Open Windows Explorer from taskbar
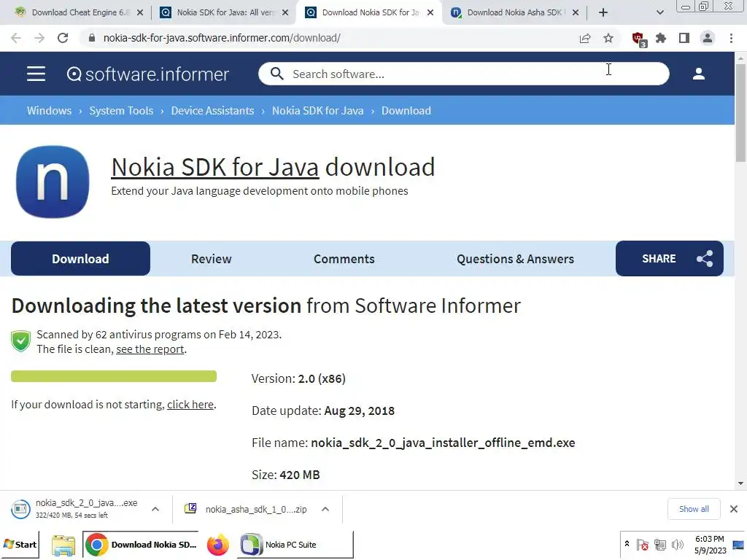Viewport: 747px width, 560px height. (63, 545)
